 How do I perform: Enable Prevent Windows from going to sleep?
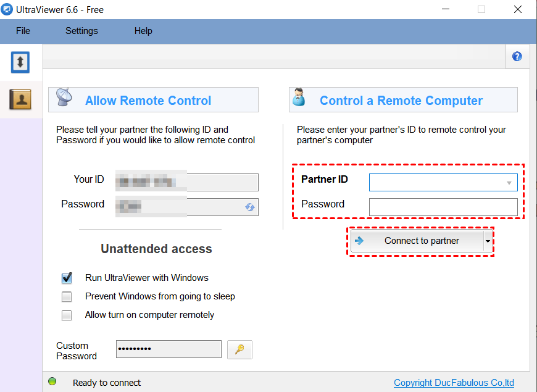67,296
